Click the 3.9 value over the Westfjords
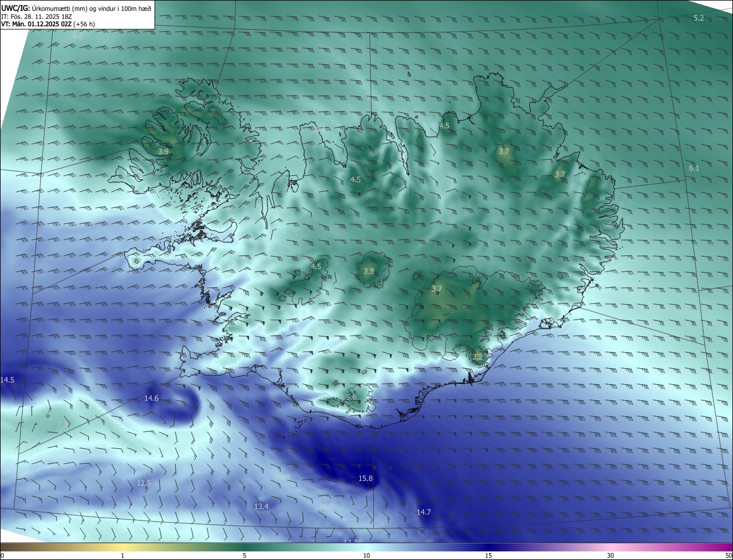 click(163, 152)
